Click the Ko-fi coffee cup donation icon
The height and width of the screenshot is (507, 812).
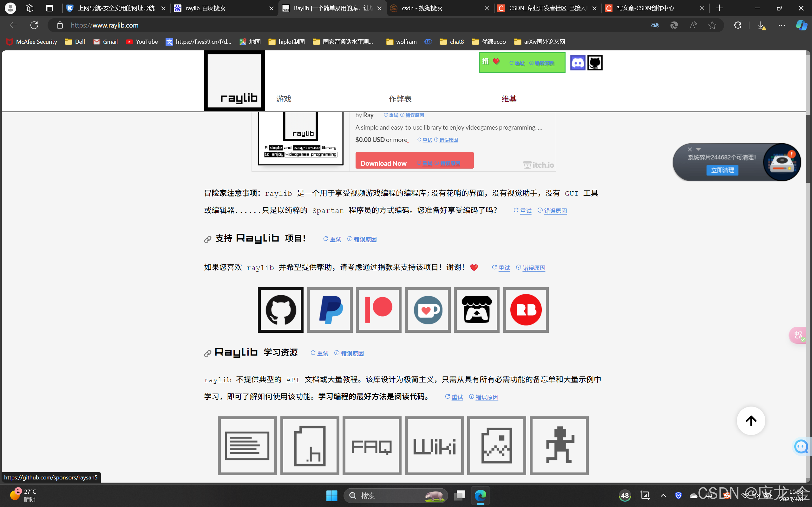(x=428, y=310)
